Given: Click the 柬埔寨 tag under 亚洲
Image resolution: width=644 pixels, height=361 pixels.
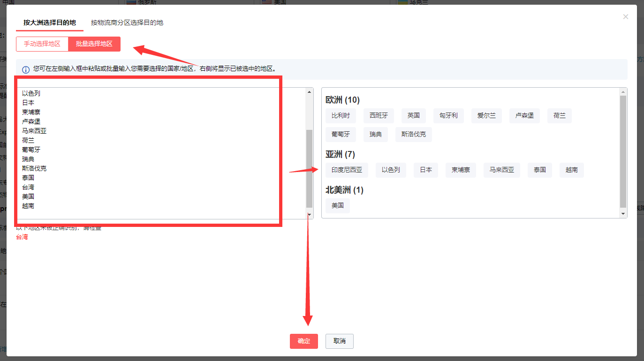Looking at the screenshot, I should [x=461, y=170].
